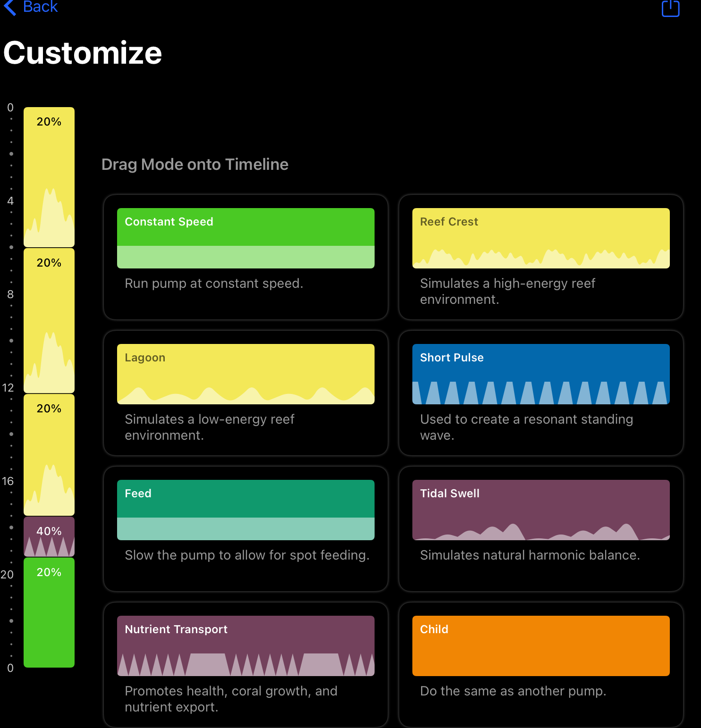Choose the Lagoon mode preview

pos(245,374)
